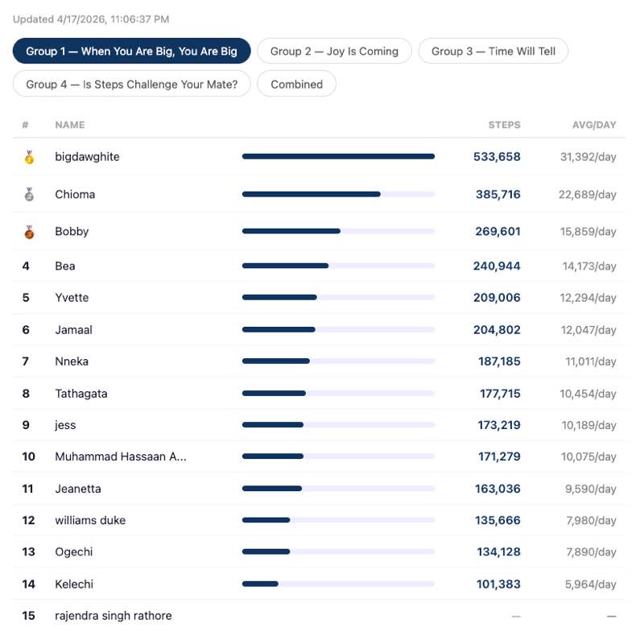Click Yvette's step count 209,006
Image resolution: width=644 pixels, height=644 pixels.
pyautogui.click(x=497, y=298)
